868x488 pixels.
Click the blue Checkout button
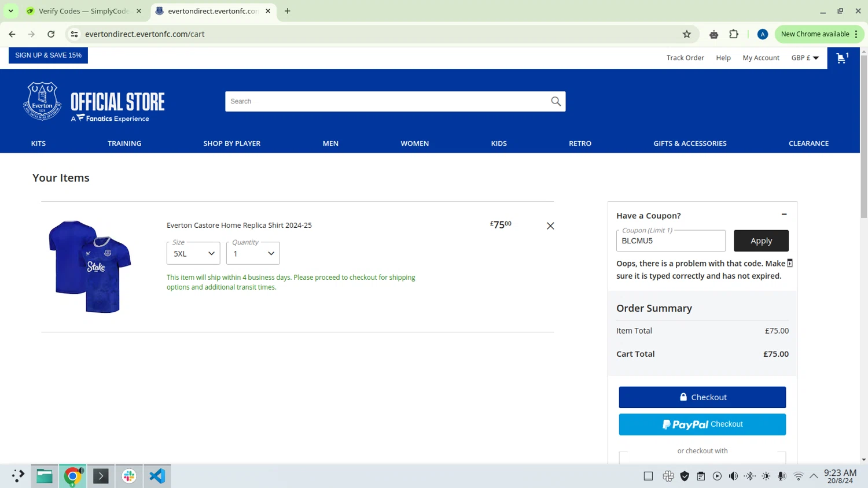coord(703,397)
